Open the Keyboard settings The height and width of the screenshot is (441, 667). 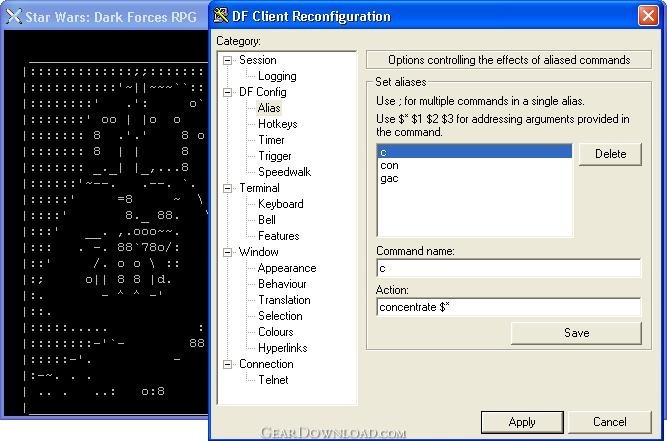280,204
